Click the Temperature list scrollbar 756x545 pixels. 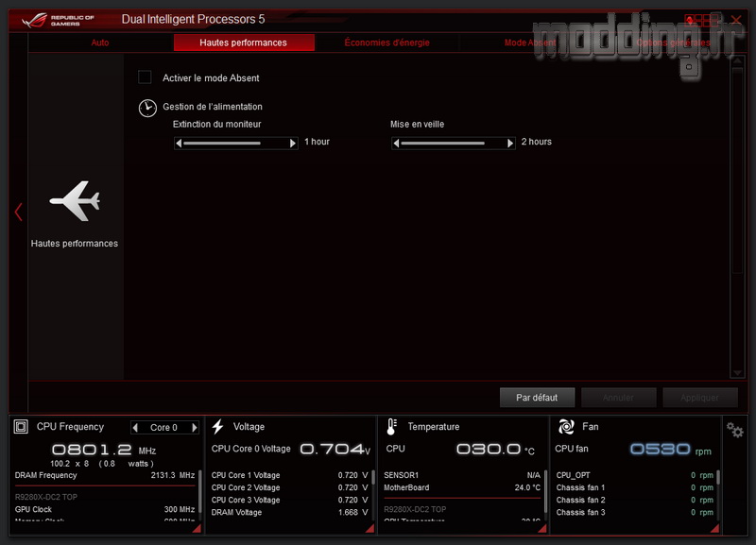(545, 495)
